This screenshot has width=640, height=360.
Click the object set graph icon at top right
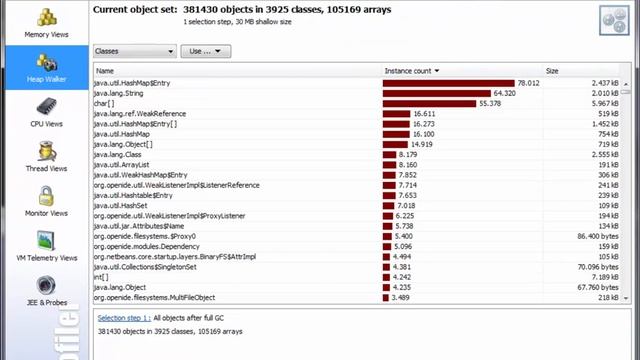(614, 20)
